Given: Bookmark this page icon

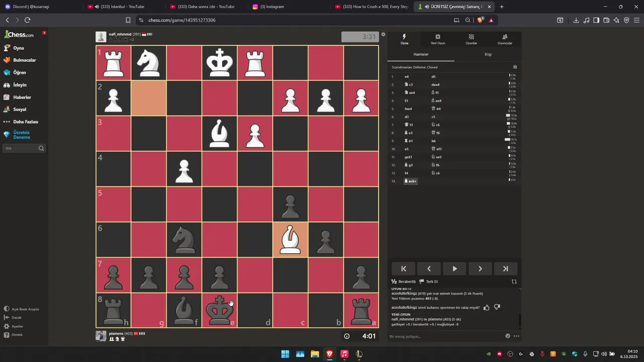Looking at the screenshot, I should pyautogui.click(x=128, y=20).
